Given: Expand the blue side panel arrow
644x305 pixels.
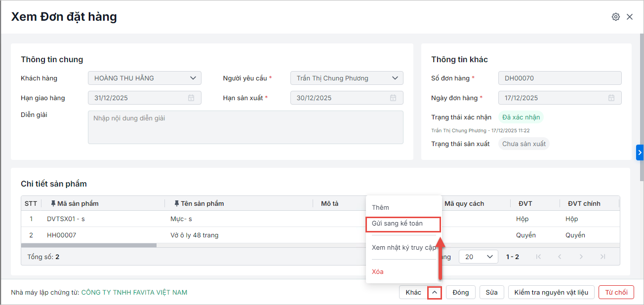Looking at the screenshot, I should tap(640, 152).
